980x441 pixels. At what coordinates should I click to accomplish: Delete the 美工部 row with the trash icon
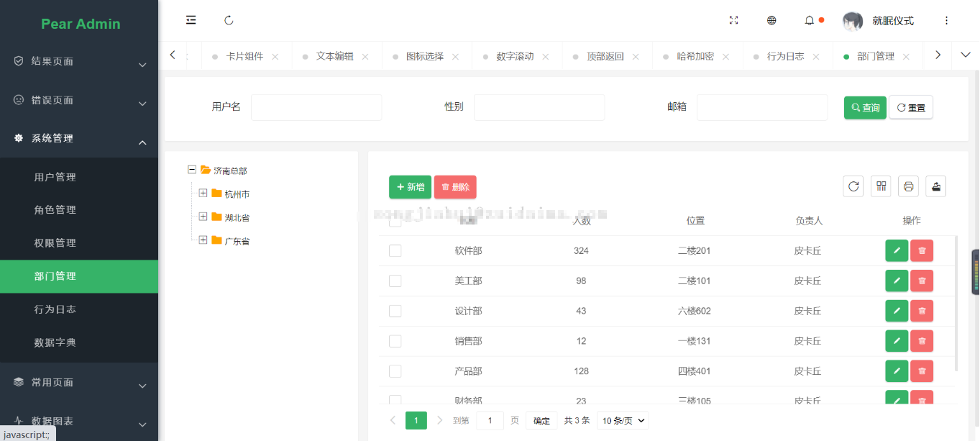(x=922, y=281)
